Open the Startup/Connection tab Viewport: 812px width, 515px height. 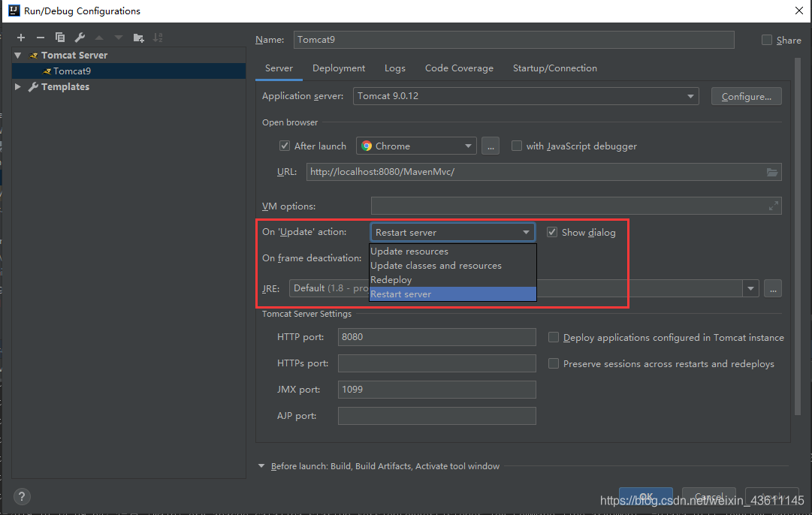coord(554,68)
